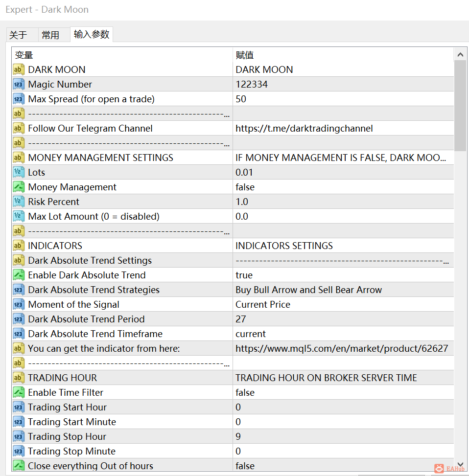Edit the Dark Absolute Trend Period value 27
469x476 pixels.
(343, 319)
